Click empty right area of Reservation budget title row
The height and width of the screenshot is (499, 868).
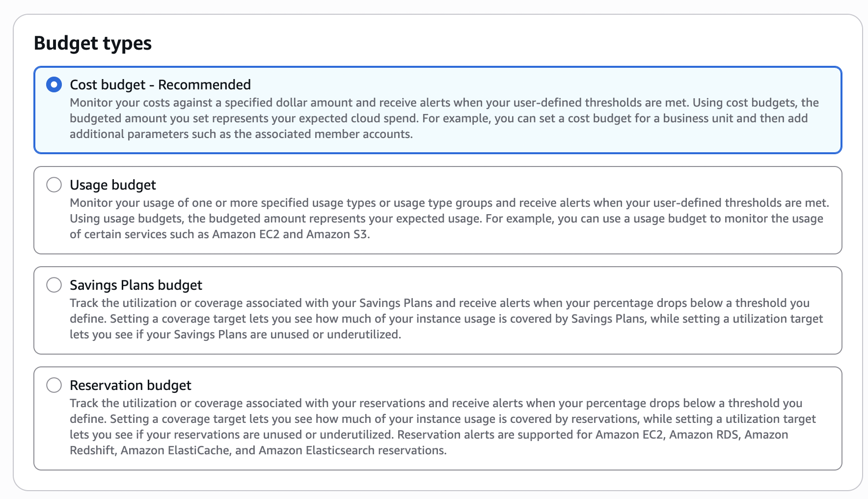tap(638, 385)
